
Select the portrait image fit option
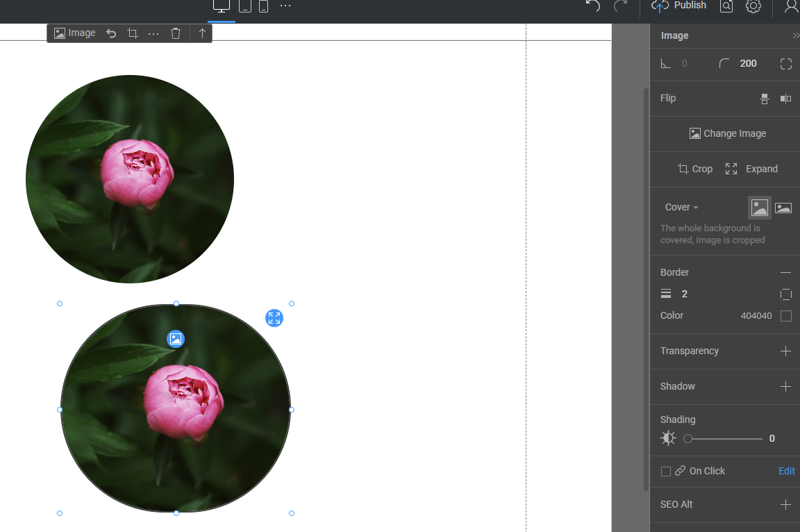[759, 208]
